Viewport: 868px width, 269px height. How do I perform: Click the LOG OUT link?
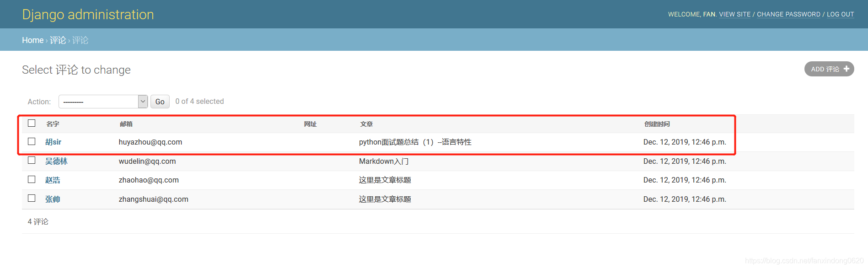click(840, 14)
